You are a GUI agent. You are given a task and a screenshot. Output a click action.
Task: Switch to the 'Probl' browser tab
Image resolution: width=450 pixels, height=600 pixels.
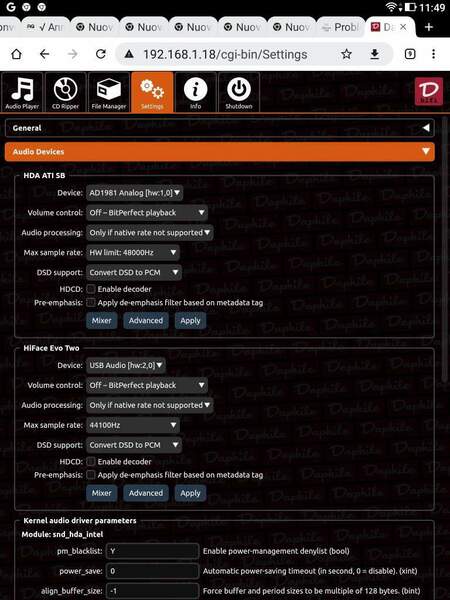coord(340,27)
